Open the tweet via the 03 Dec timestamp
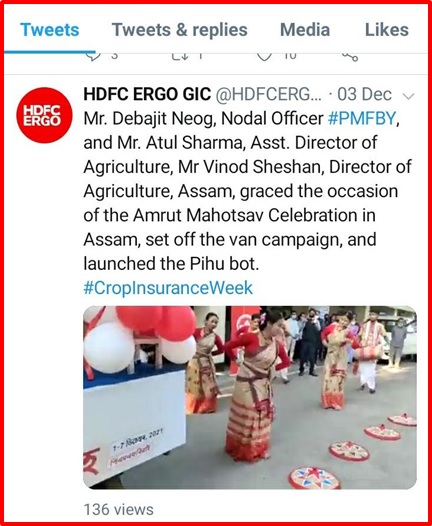This screenshot has width=432, height=526. coord(364,94)
